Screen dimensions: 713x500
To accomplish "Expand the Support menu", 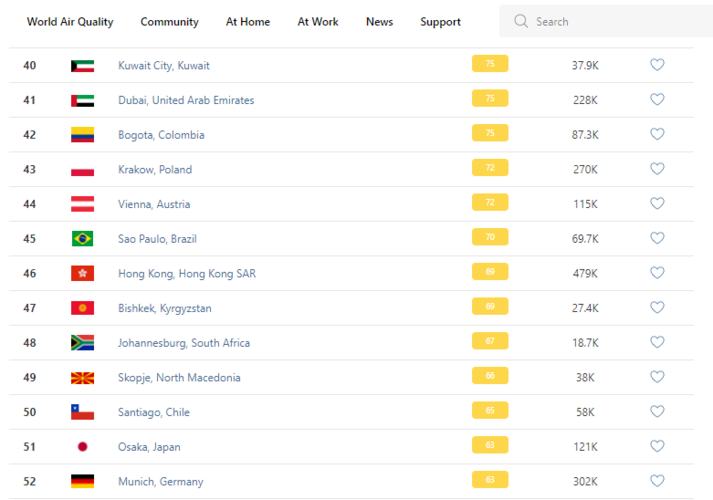I will pyautogui.click(x=440, y=22).
